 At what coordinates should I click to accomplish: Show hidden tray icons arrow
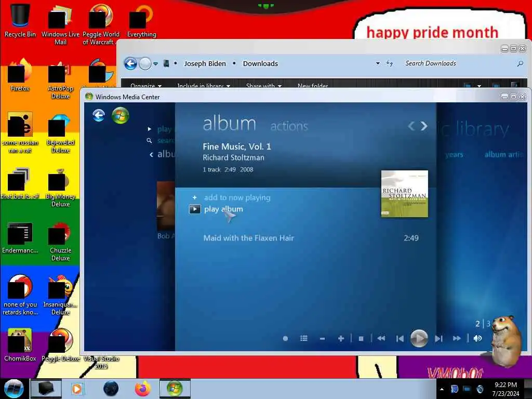coord(442,389)
